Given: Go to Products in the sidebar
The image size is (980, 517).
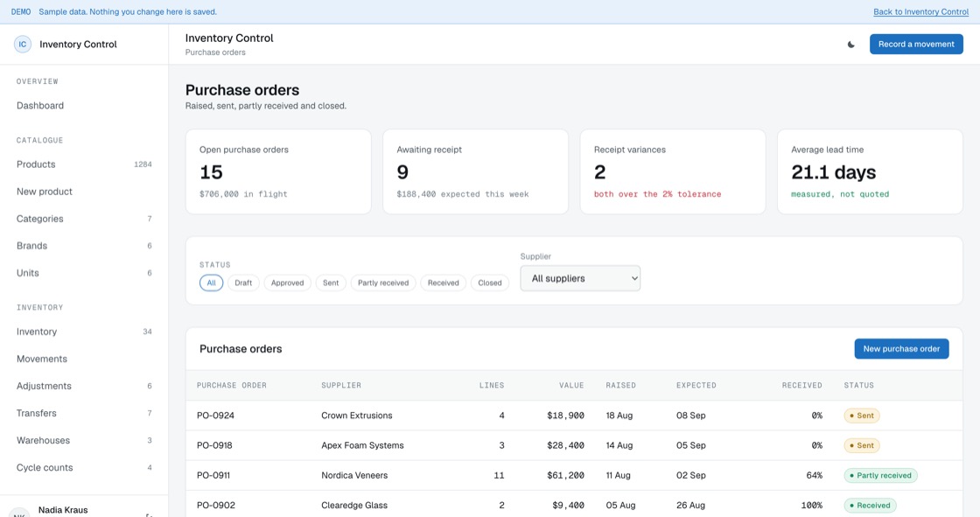Looking at the screenshot, I should point(84,164).
